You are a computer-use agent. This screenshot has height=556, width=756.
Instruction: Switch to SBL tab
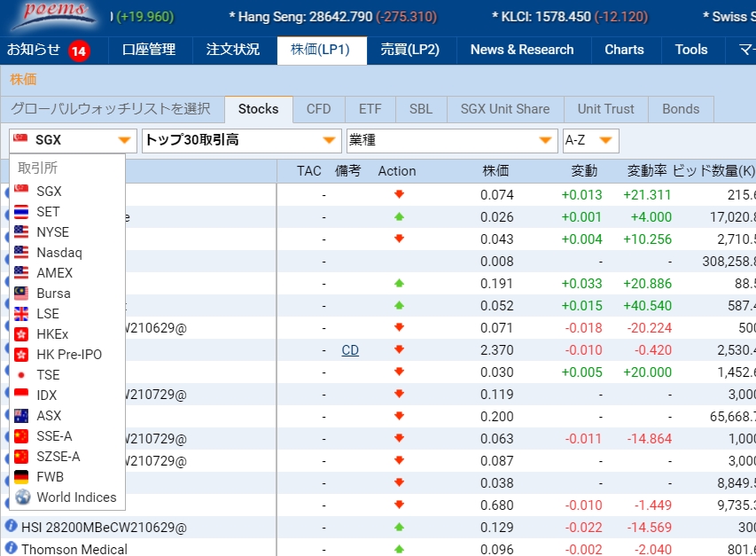click(x=421, y=109)
